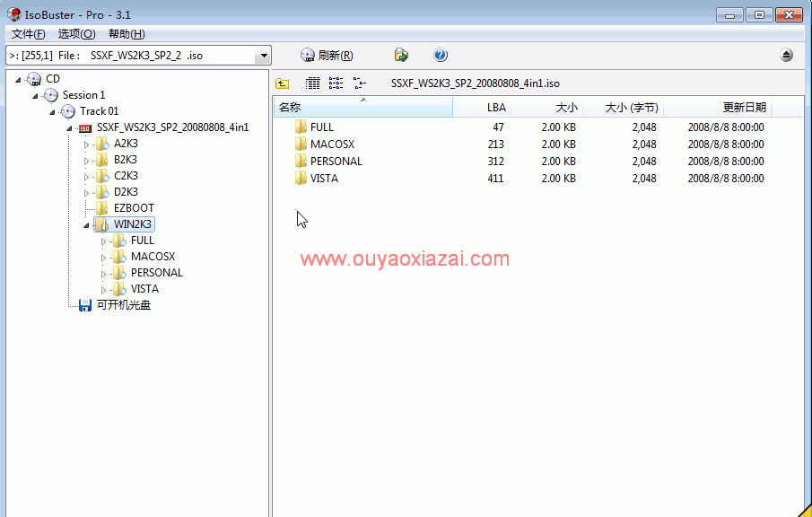Screen dimensions: 812x517
Task: Click LBA value 411 for VISTA
Action: 495,179
